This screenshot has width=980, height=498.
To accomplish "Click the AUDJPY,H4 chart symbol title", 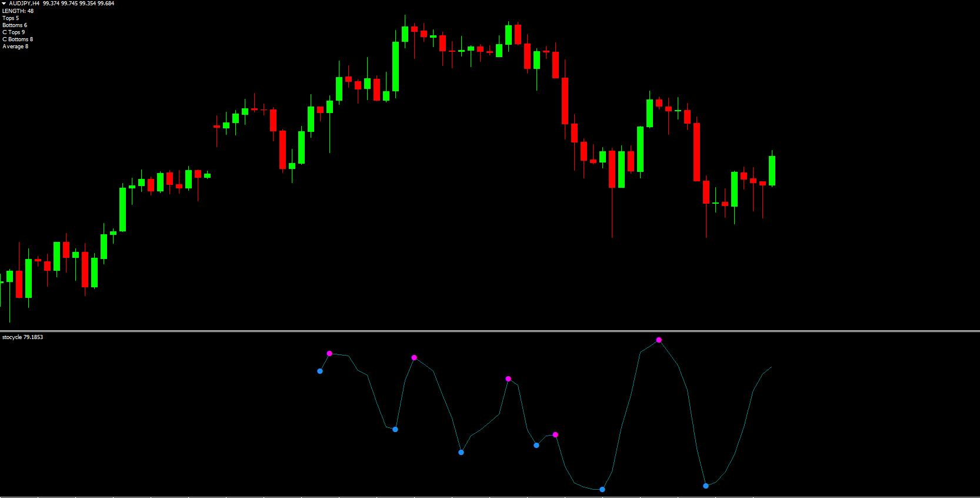I will 24,4.
